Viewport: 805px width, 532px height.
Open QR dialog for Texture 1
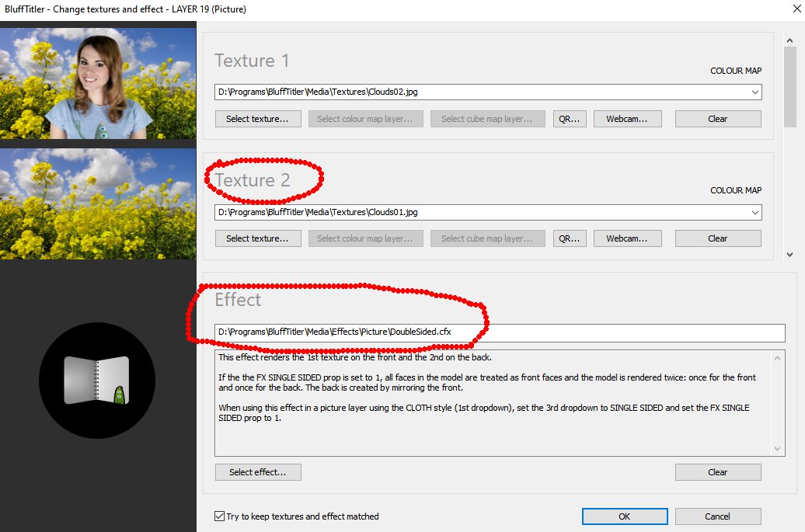point(570,119)
